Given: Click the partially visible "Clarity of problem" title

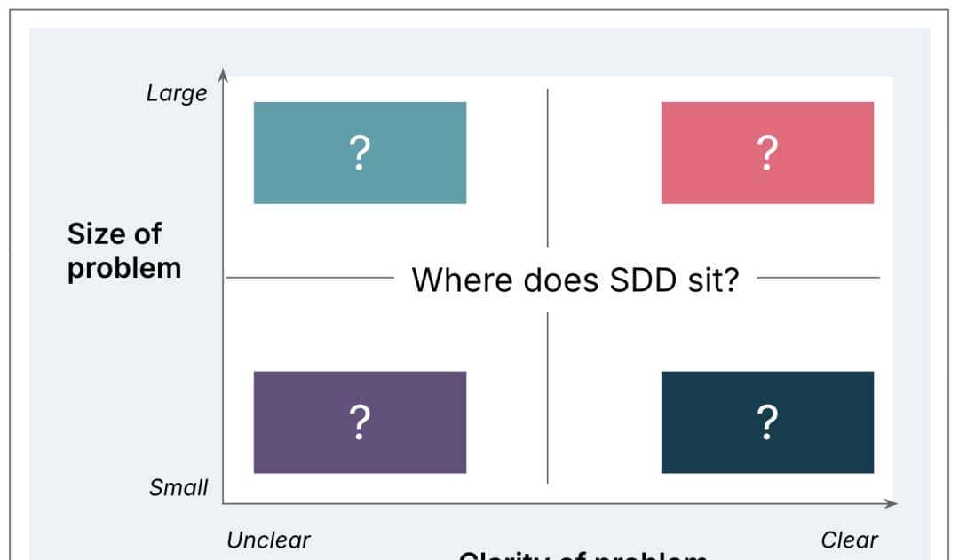Looking at the screenshot, I should pyautogui.click(x=583, y=555).
